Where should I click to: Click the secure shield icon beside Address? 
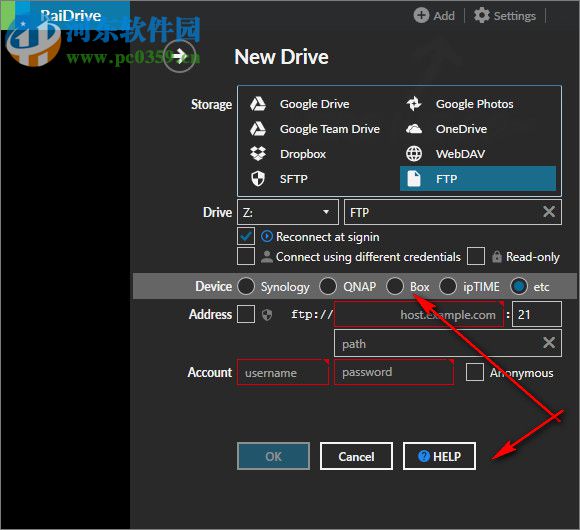267,315
